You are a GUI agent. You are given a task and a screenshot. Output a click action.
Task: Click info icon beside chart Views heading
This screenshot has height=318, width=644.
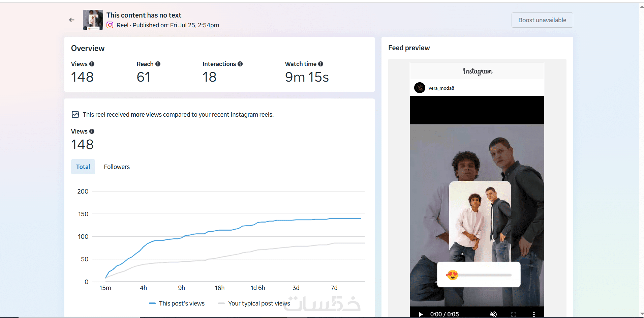pos(92,131)
